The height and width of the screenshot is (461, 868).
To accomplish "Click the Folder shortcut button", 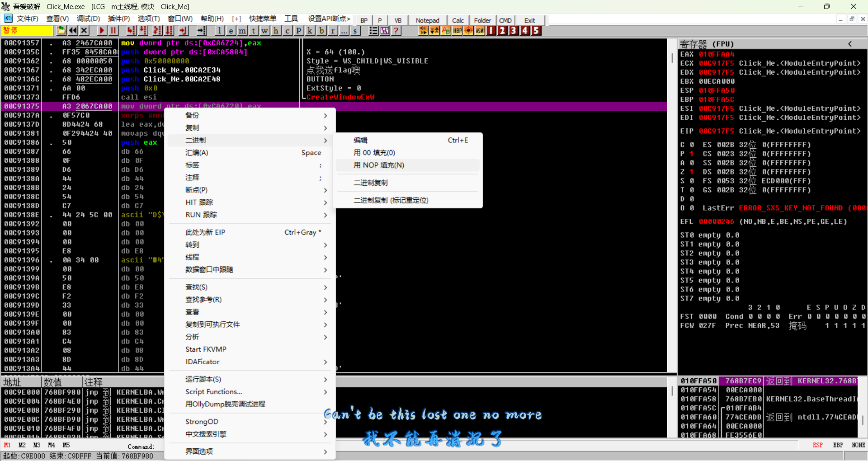I will point(482,20).
